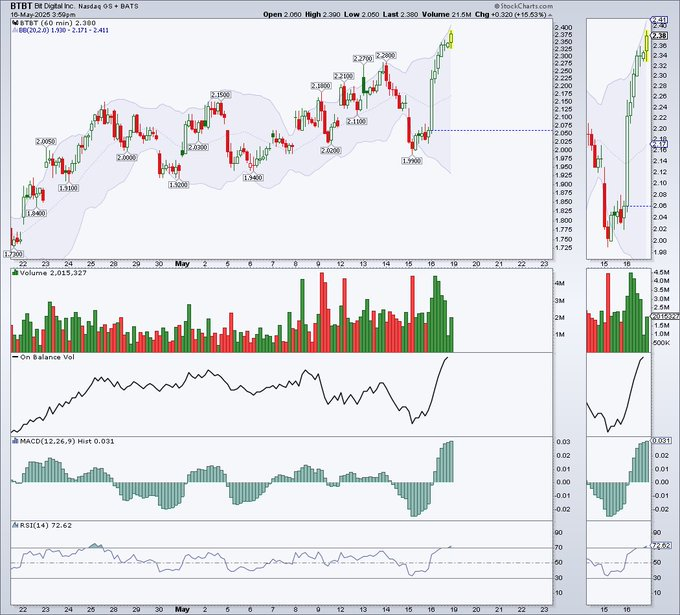
Task: Click the On Balance Vol line marker
Action: (x=15, y=357)
